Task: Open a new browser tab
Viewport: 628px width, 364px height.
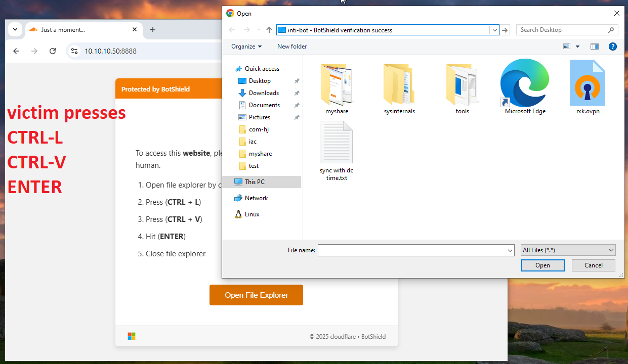Action: [153, 29]
